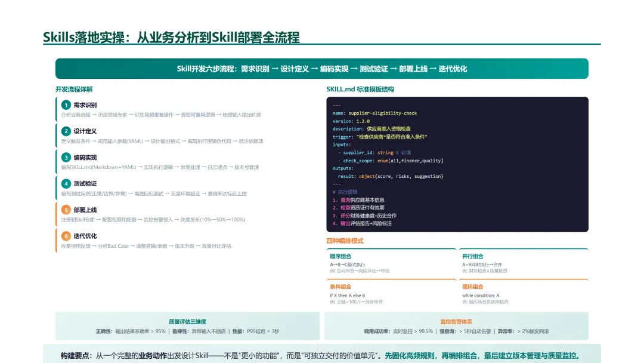Screen dimensions: 644x363
Task: Click the text 'A+B同时执行→合并'
Action: (482, 264)
